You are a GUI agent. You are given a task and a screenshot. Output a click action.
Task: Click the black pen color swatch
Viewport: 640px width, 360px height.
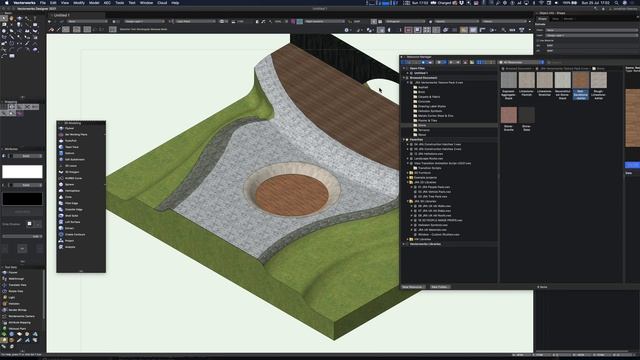tap(22, 199)
